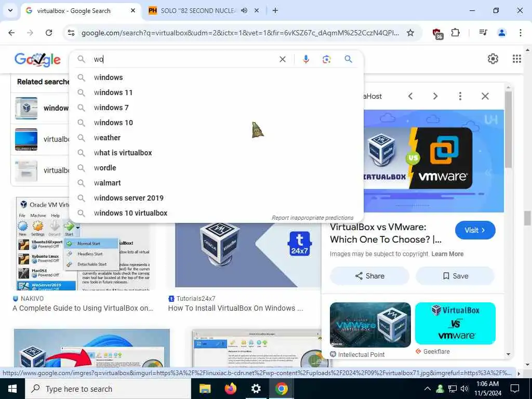Save the previewed image

pyautogui.click(x=455, y=276)
